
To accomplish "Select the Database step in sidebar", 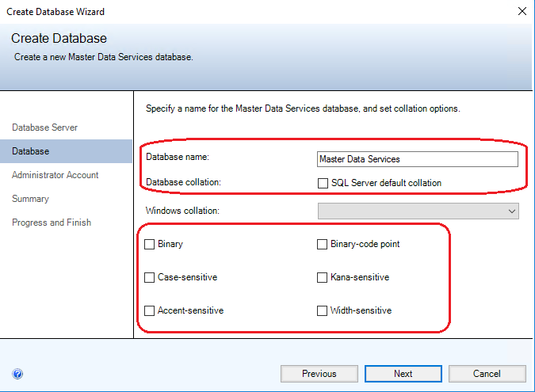I will pyautogui.click(x=30, y=151).
